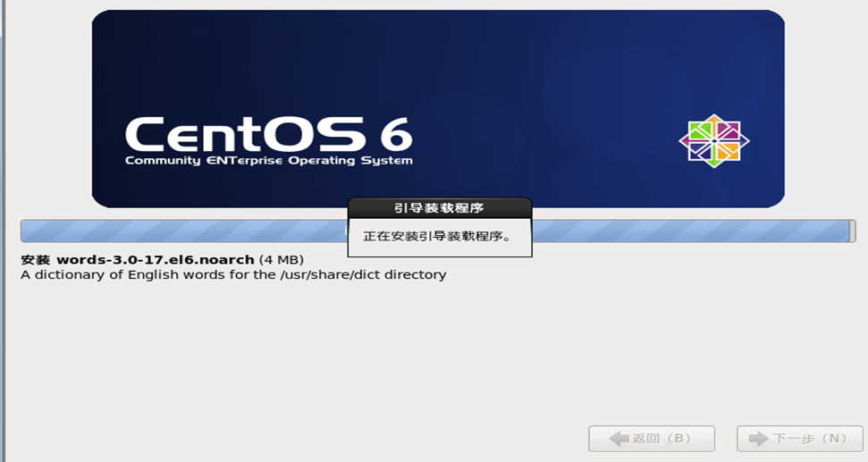Screen dimensions: 868x462
Task: Click the (4 MB) package size text
Action: coord(282,259)
